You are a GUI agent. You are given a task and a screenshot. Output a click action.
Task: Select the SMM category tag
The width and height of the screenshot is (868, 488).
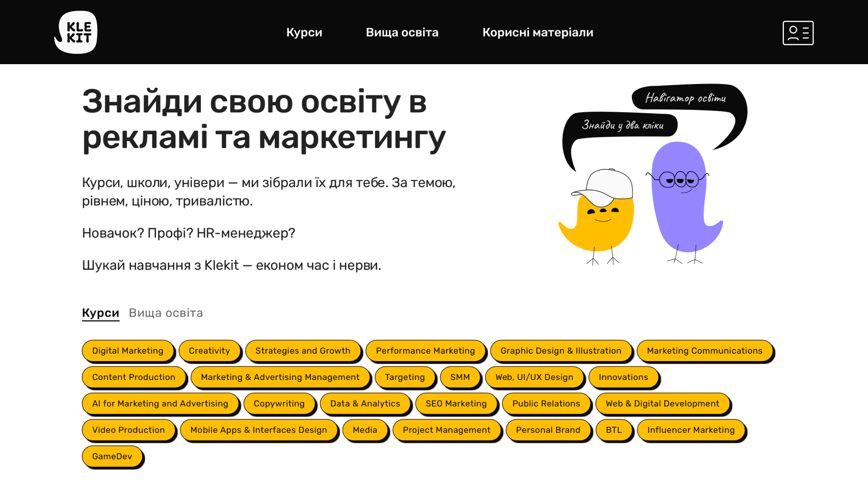(x=460, y=377)
